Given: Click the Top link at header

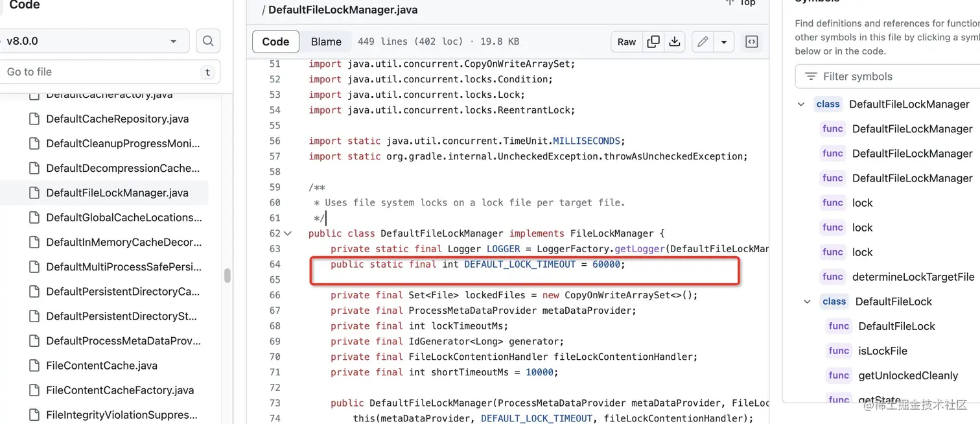Looking at the screenshot, I should click(x=741, y=3).
